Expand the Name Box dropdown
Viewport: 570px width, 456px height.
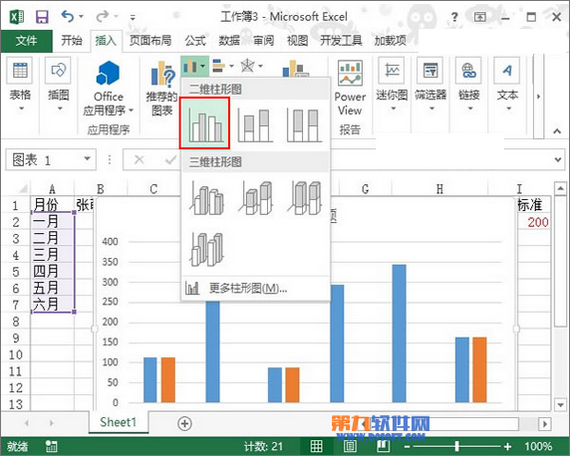pos(87,159)
